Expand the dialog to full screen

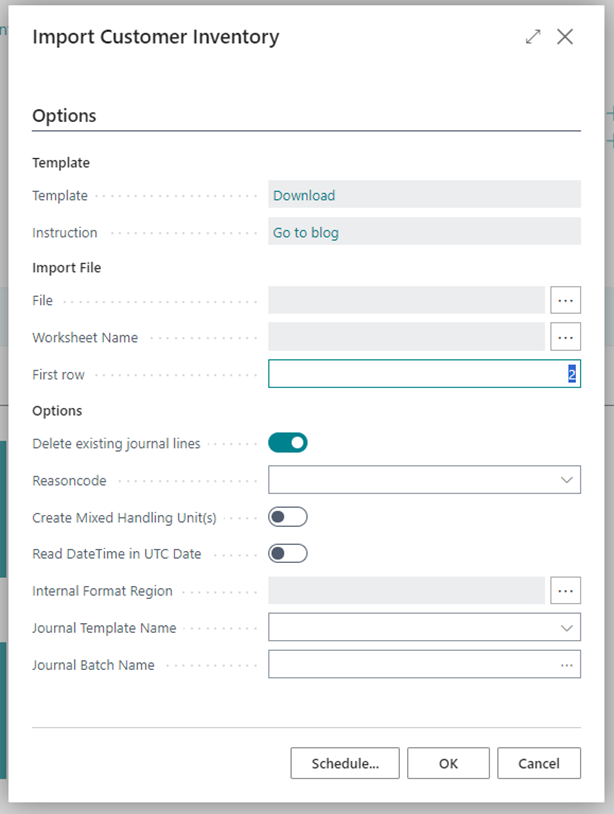tap(533, 37)
